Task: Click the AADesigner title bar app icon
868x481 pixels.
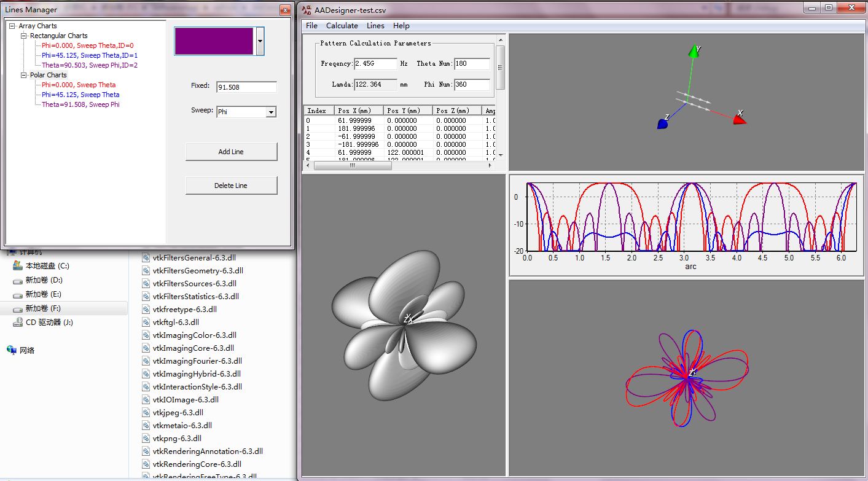Action: (x=307, y=9)
